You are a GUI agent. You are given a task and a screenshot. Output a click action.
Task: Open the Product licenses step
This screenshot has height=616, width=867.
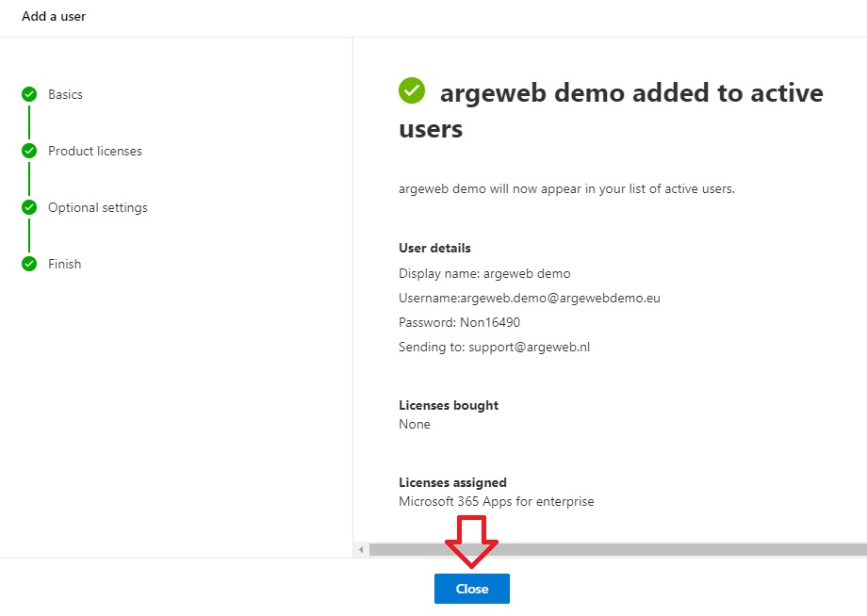pos(95,151)
